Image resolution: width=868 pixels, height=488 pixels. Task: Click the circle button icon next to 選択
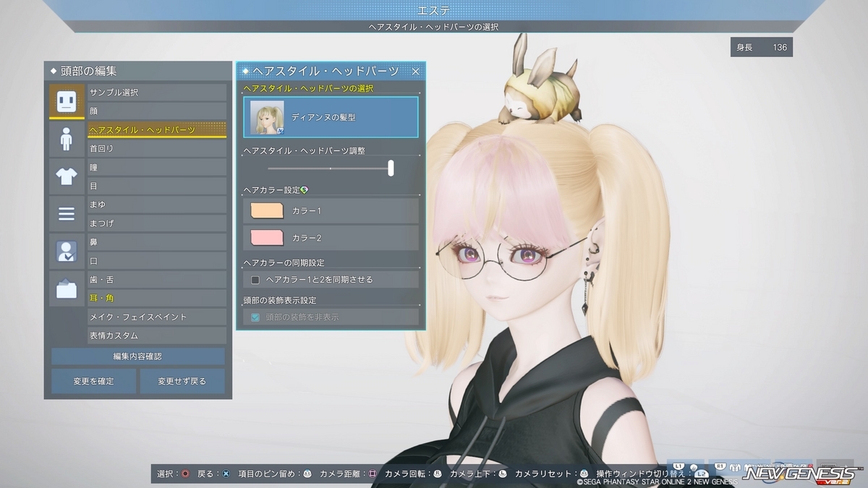pyautogui.click(x=186, y=474)
